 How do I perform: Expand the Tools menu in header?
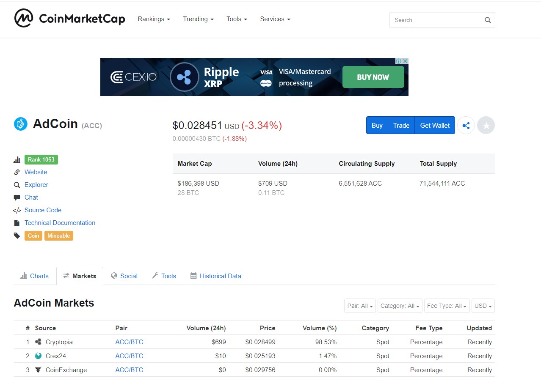[237, 19]
